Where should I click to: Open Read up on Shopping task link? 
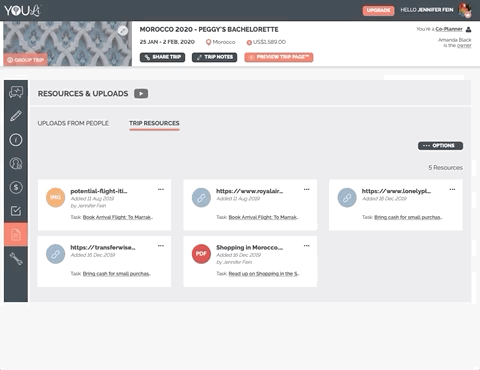click(264, 274)
